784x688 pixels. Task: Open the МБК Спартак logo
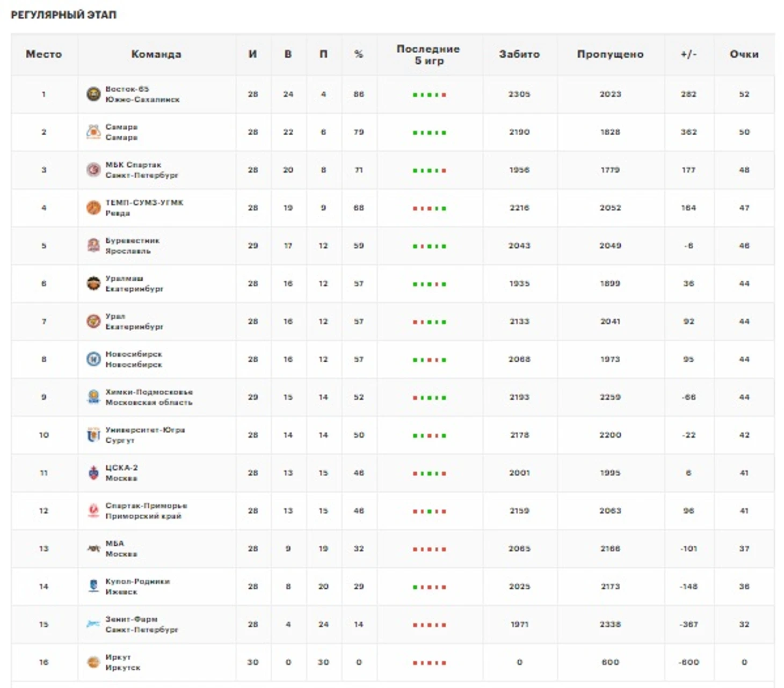93,170
